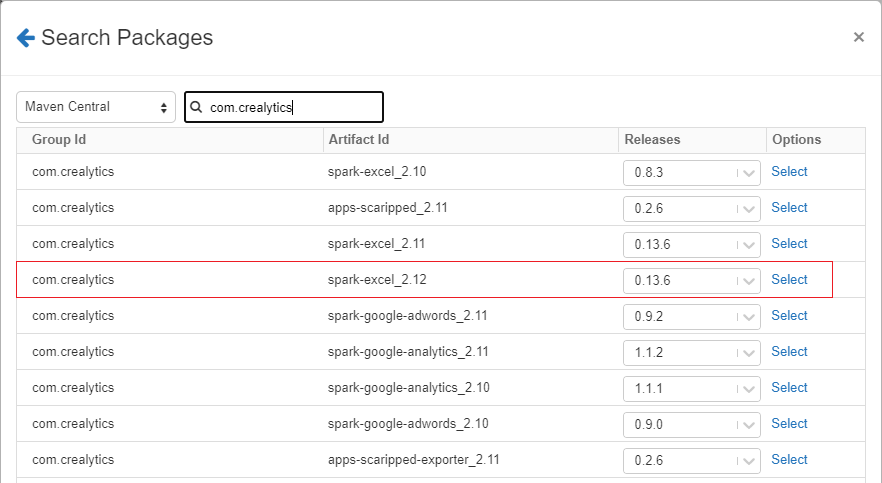The width and height of the screenshot is (882, 483).
Task: Click artifact name spark-excel_2.12
Action: point(377,279)
